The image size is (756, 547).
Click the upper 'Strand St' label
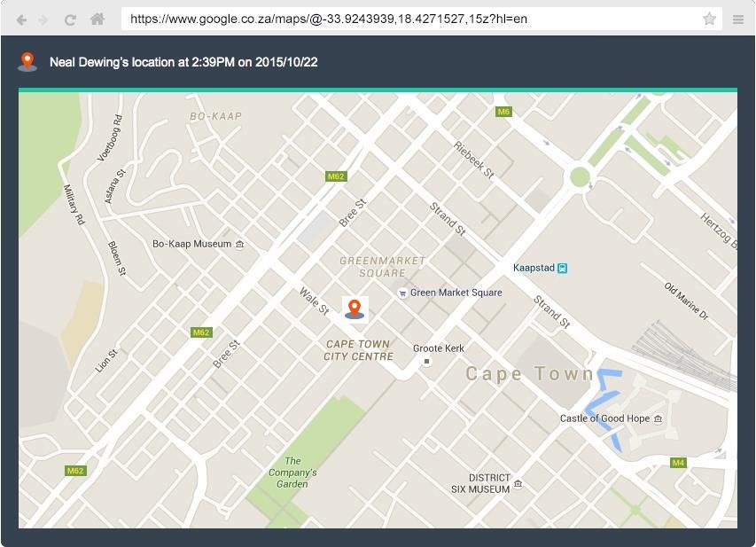coord(448,219)
